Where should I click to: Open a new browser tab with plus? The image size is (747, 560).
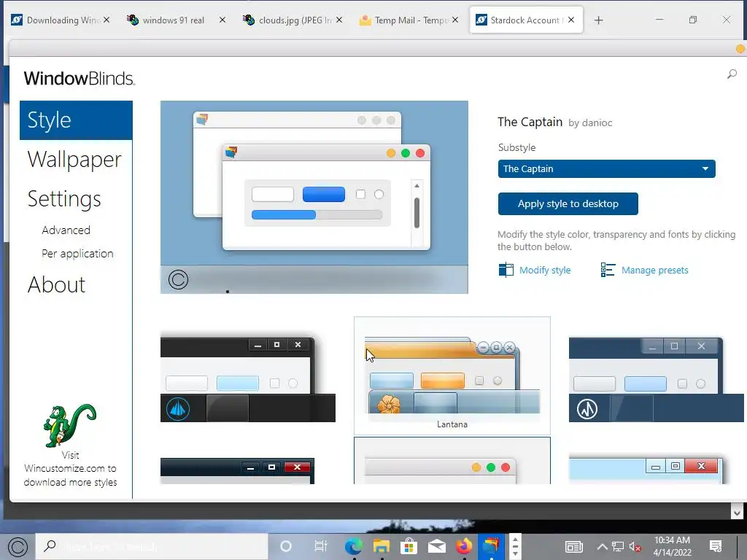pyautogui.click(x=599, y=20)
